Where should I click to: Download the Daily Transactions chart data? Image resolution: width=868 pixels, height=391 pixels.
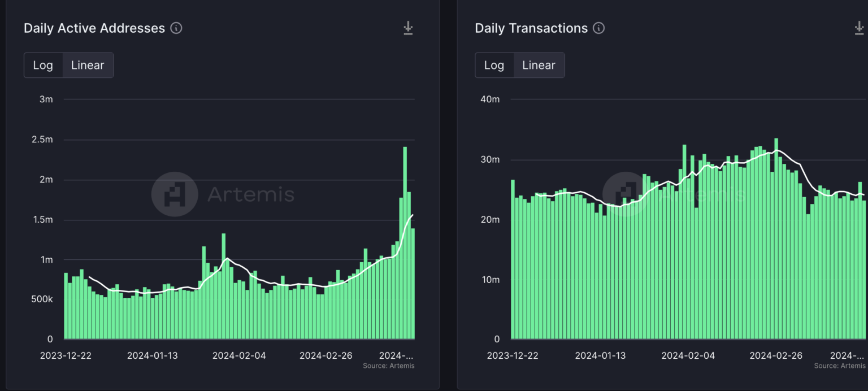pos(860,28)
